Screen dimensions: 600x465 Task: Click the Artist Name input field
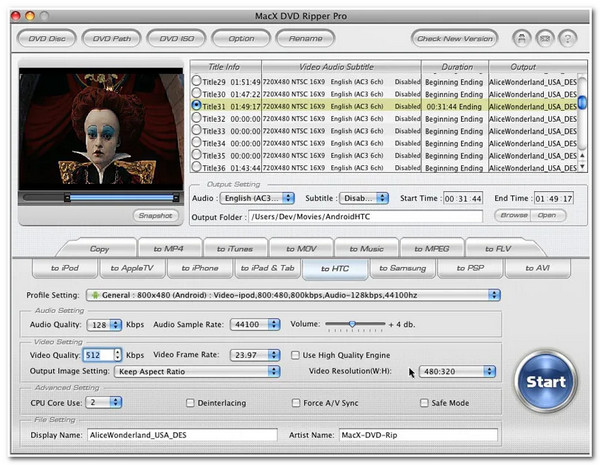point(418,435)
